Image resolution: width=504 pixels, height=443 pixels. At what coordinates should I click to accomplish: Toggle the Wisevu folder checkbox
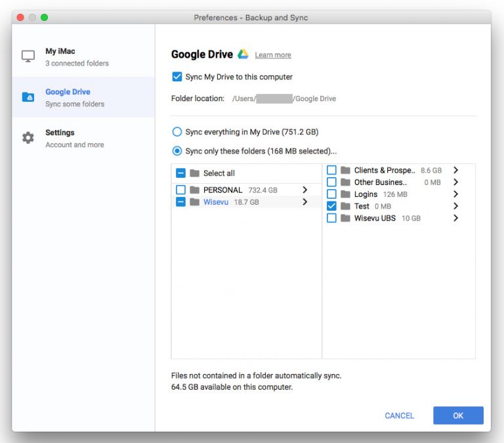[x=180, y=202]
